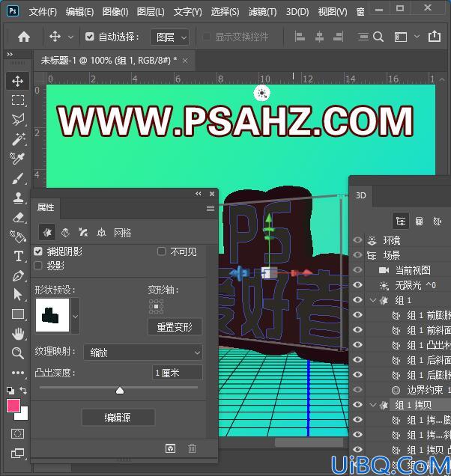Screen dimensions: 451x476
Task: Open the Cap tab icon in Properties
Action: [x=83, y=233]
